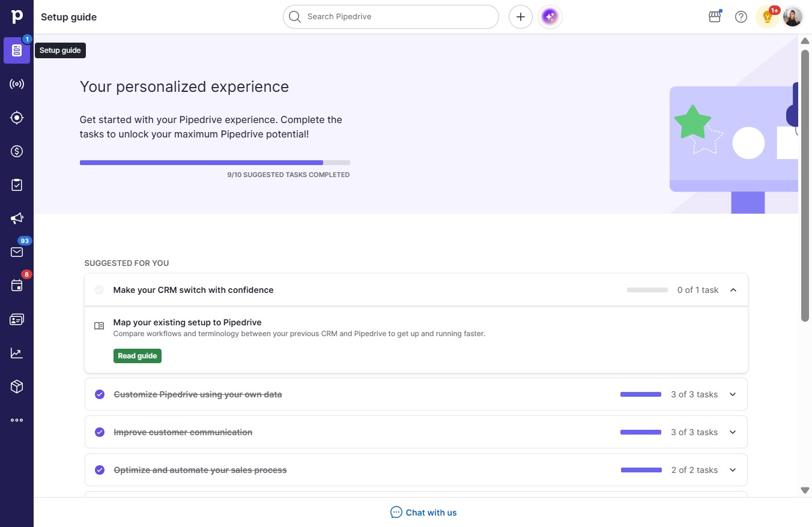Open the Mail inbox sidebar icon
Viewport: 812px width, 527px height.
17,252
